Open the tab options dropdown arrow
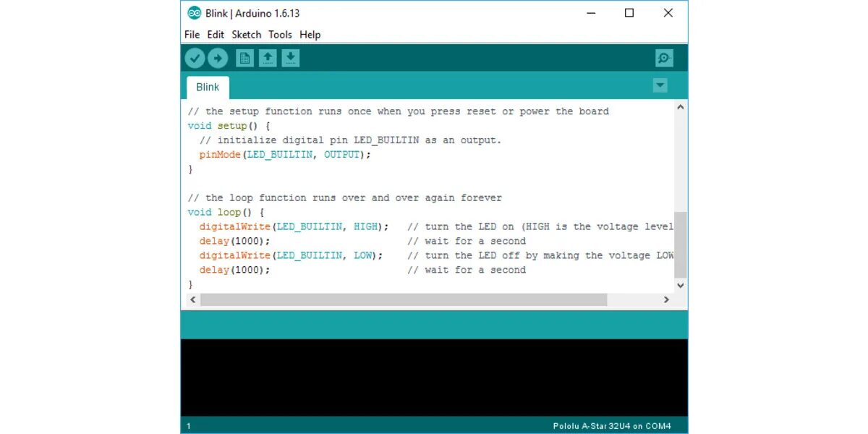 pos(660,85)
